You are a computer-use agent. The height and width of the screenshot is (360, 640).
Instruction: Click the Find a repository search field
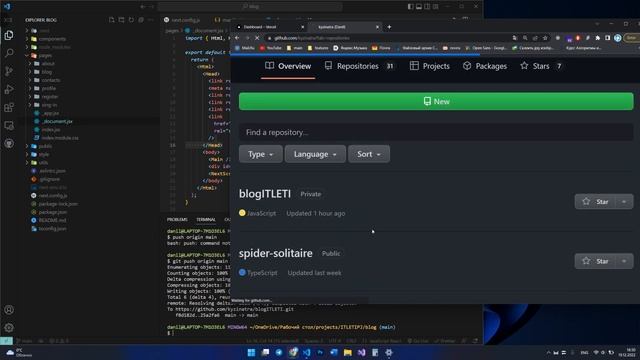pyautogui.click(x=436, y=132)
